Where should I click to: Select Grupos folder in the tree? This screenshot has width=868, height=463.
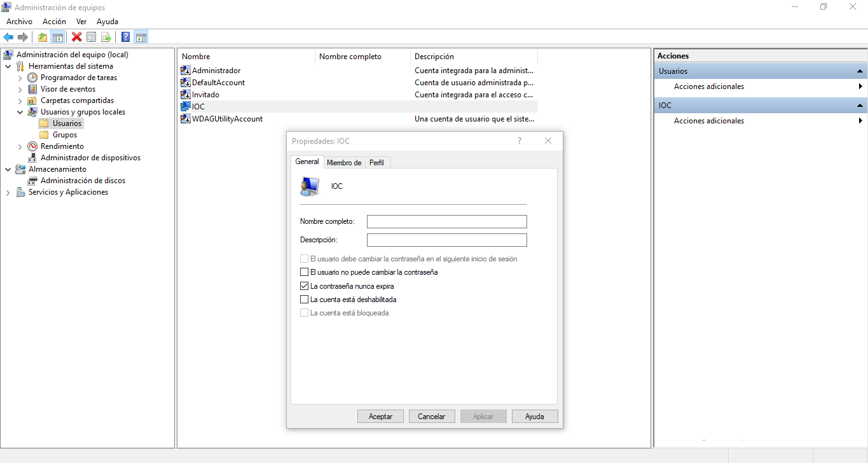[65, 135]
